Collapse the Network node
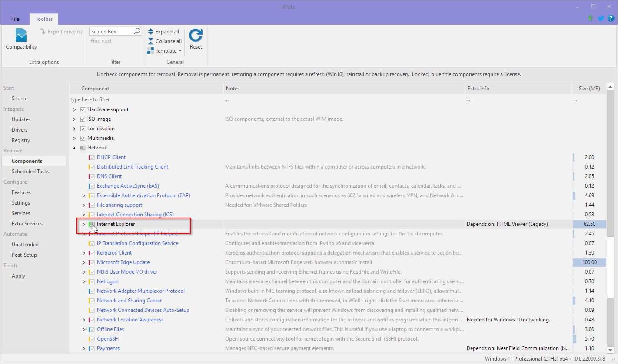 (74, 148)
